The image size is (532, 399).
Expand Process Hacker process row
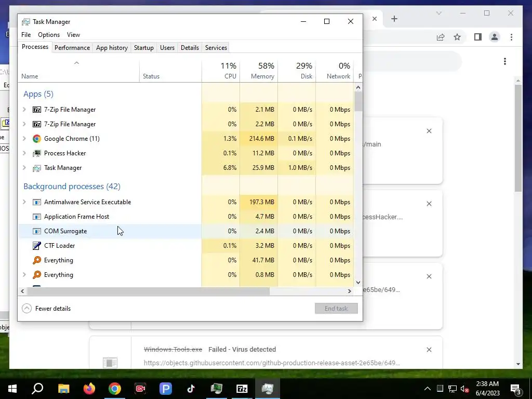click(24, 153)
